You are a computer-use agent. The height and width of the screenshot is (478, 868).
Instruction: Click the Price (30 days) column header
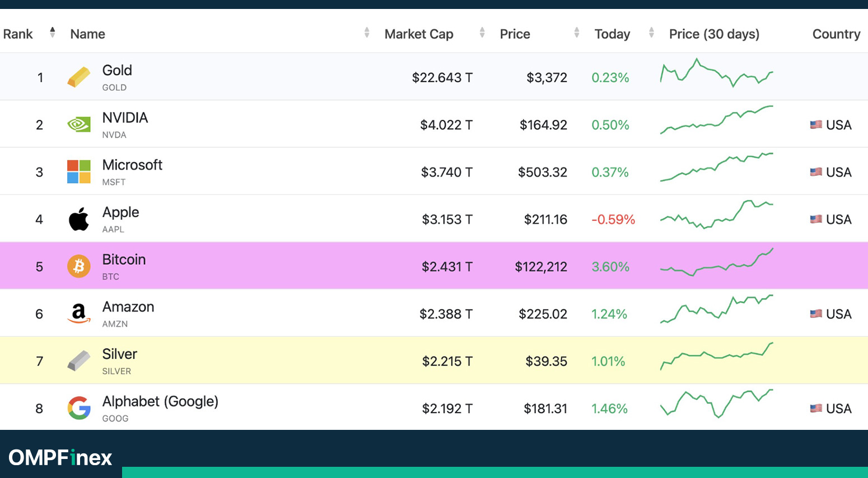pyautogui.click(x=714, y=34)
